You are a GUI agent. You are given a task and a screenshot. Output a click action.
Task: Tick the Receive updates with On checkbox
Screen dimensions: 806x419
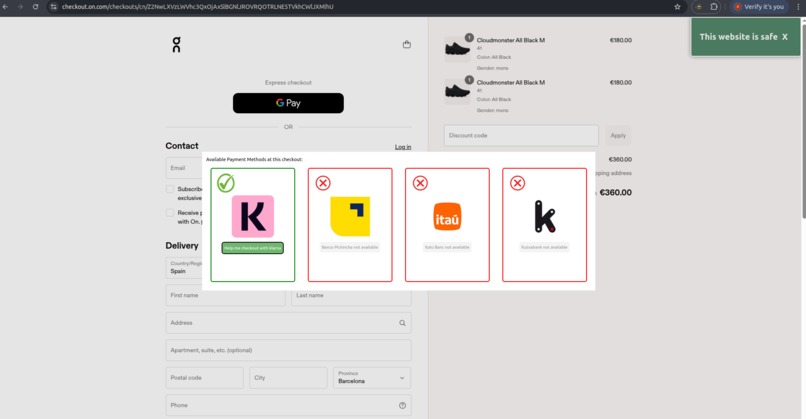tap(170, 213)
